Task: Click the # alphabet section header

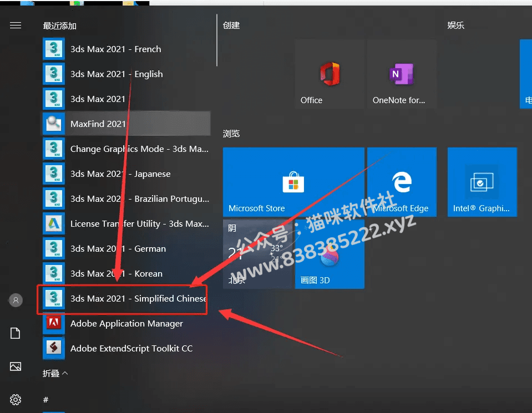Action: click(x=46, y=400)
